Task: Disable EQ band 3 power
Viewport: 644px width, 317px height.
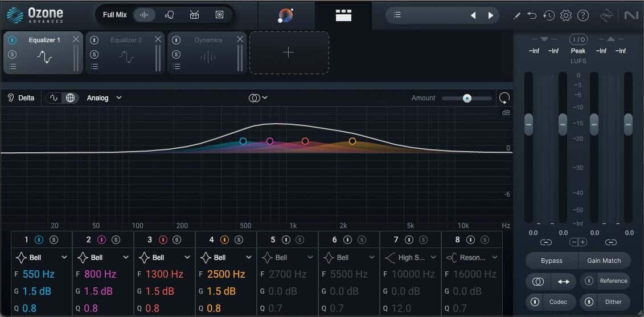Action: coord(163,239)
